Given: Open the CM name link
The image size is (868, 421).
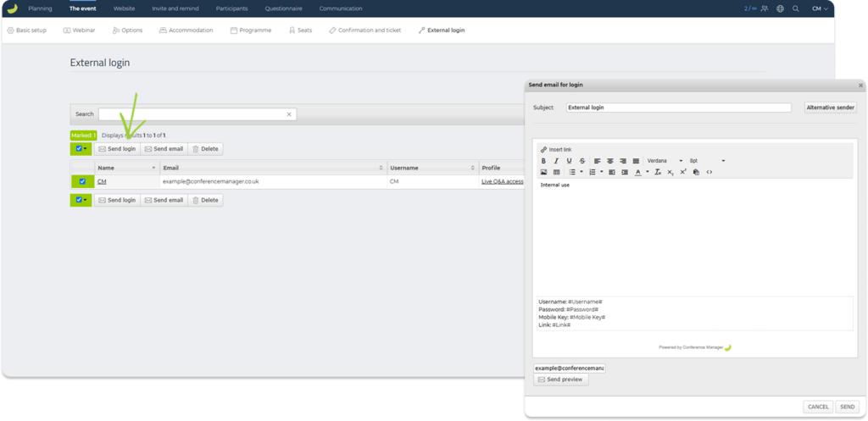Looking at the screenshot, I should [x=102, y=181].
